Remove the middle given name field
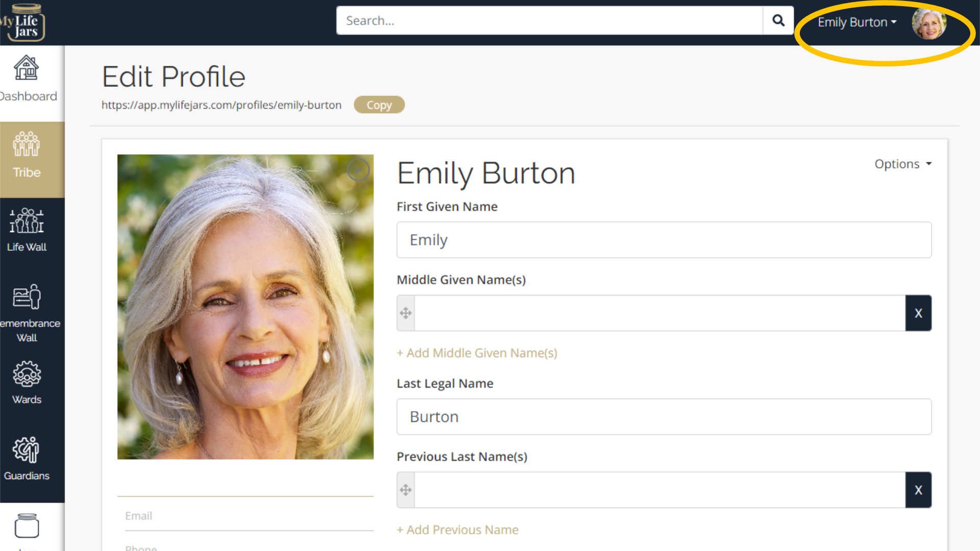The height and width of the screenshot is (551, 980). tap(918, 313)
